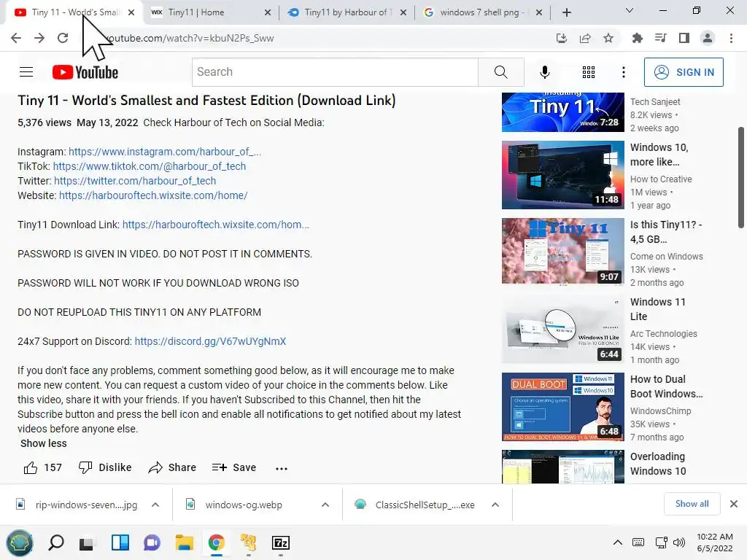Open the Twitter harbour_of_tech link

(x=135, y=181)
